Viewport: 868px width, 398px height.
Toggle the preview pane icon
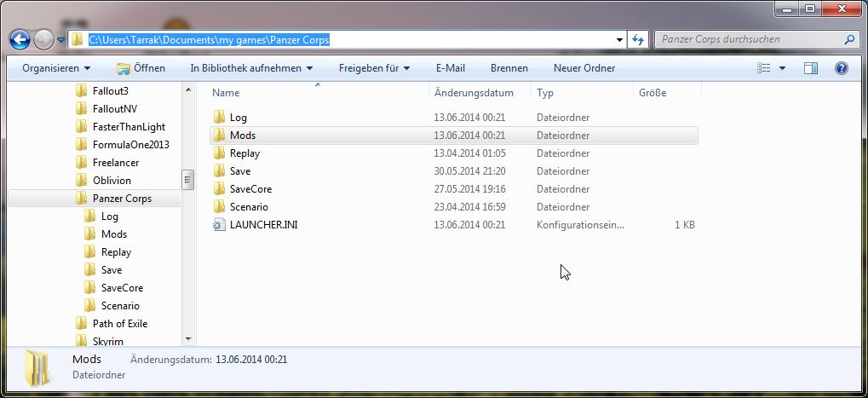811,68
